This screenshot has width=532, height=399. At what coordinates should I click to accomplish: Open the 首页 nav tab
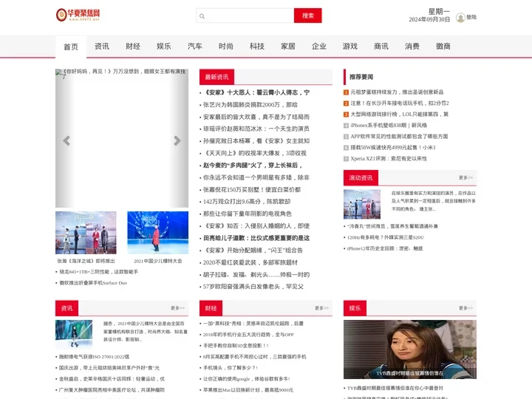pos(71,47)
